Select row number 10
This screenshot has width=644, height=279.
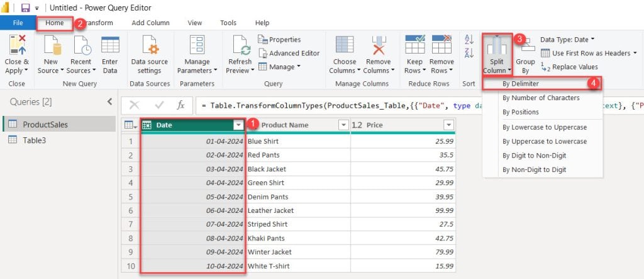(131, 266)
